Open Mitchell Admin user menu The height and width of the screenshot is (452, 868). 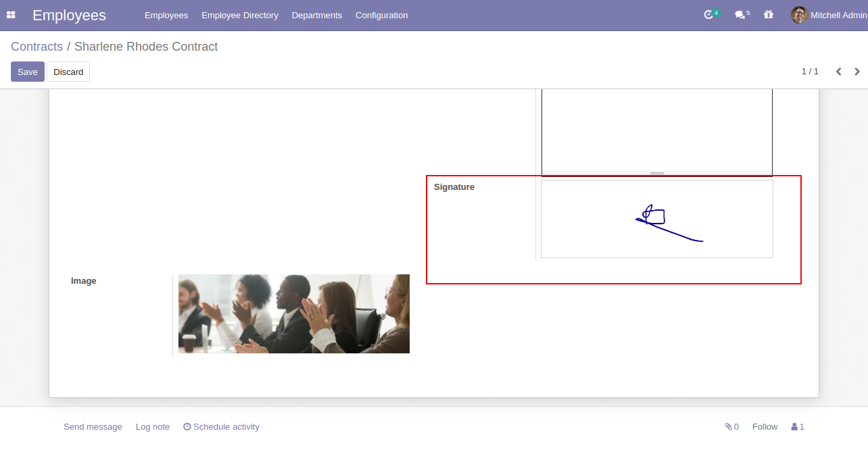(829, 15)
